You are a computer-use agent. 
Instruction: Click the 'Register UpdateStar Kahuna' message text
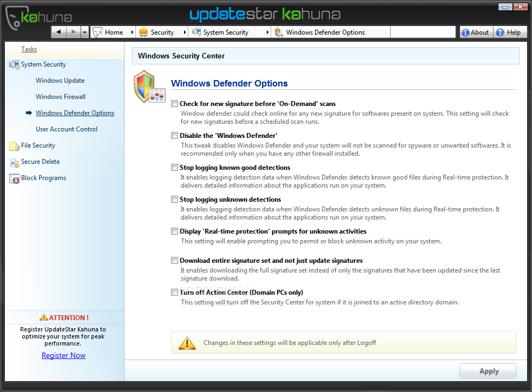coord(63,336)
